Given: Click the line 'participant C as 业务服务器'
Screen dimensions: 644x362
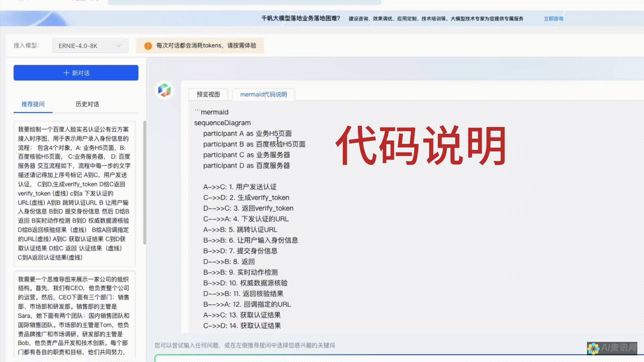Looking at the screenshot, I should [247, 155].
